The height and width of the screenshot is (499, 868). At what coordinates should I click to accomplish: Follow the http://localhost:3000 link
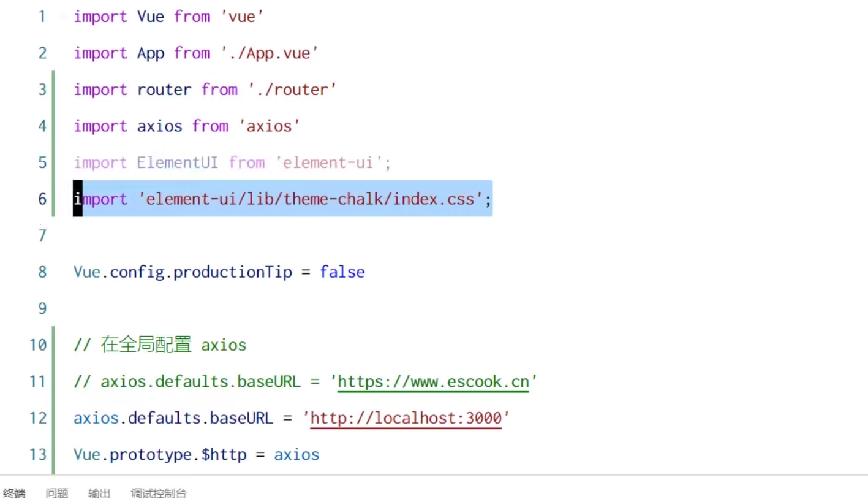pyautogui.click(x=406, y=418)
